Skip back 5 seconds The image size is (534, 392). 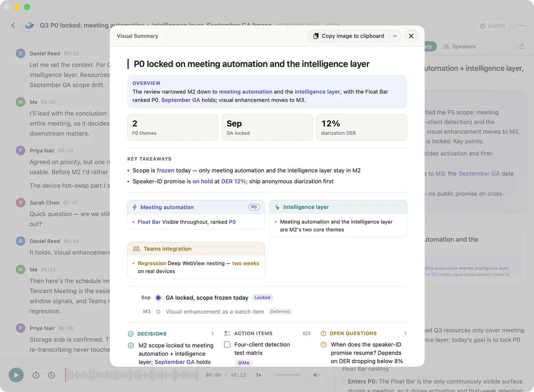(36, 375)
